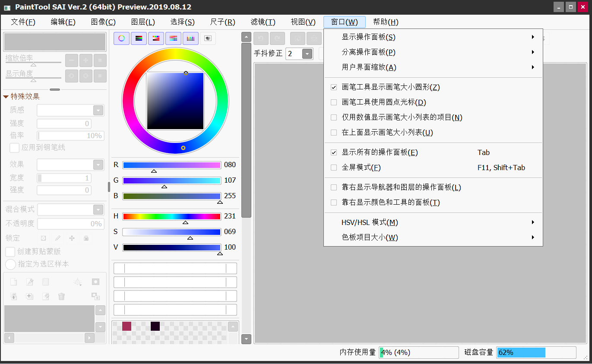Reset zoom with the square button beside plus

(100, 60)
